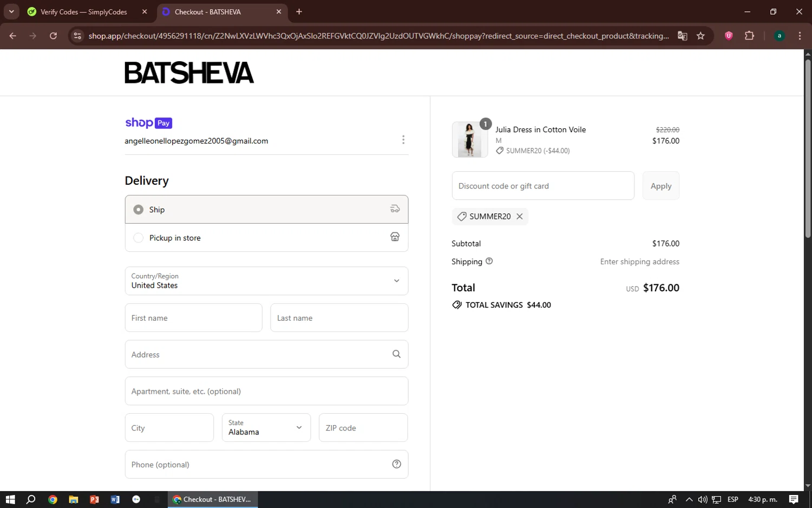Open site information icon in address bar
812x508 pixels.
pyautogui.click(x=77, y=36)
